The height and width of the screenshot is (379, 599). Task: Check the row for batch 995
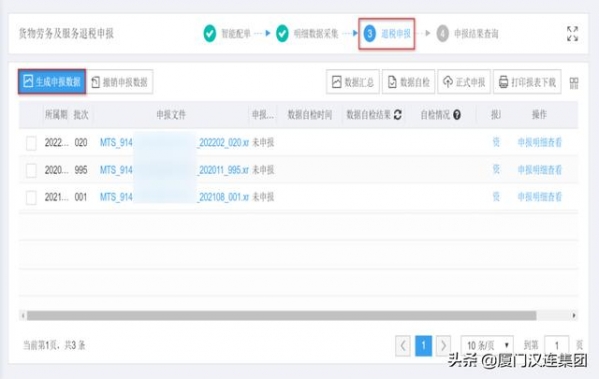31,170
